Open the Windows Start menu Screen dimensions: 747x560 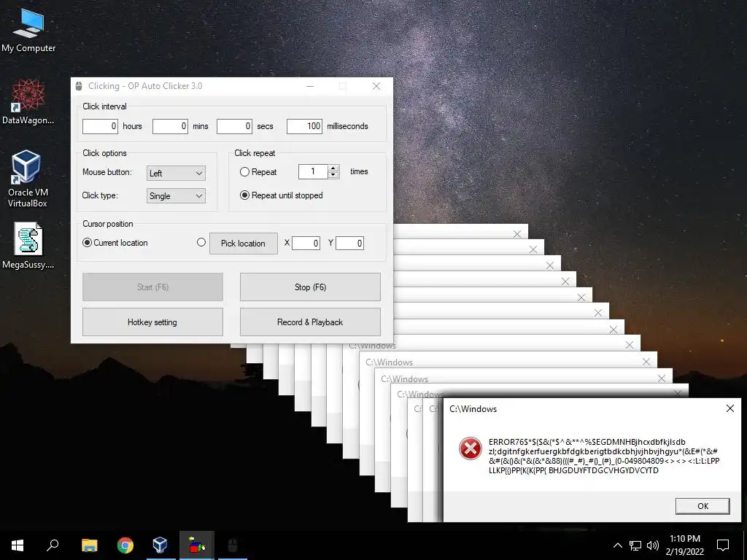click(18, 545)
